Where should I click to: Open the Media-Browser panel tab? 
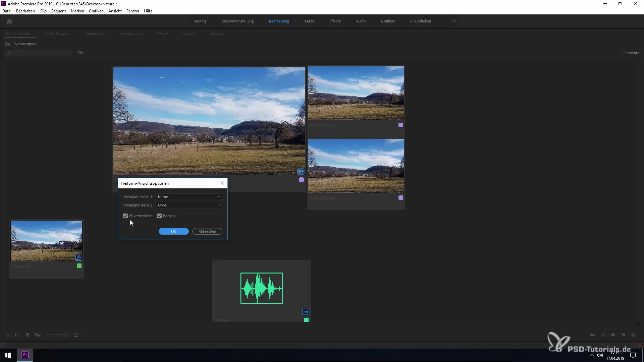57,34
